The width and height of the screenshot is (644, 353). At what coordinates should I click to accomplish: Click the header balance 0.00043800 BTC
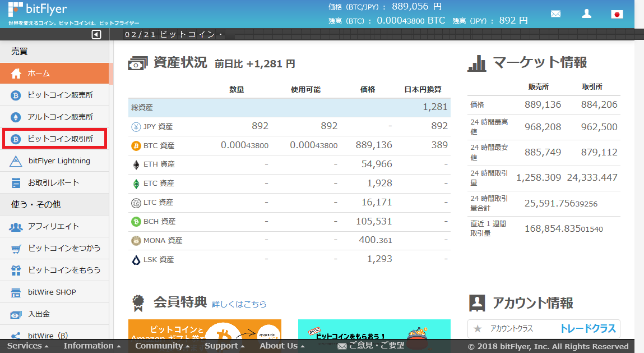point(411,21)
